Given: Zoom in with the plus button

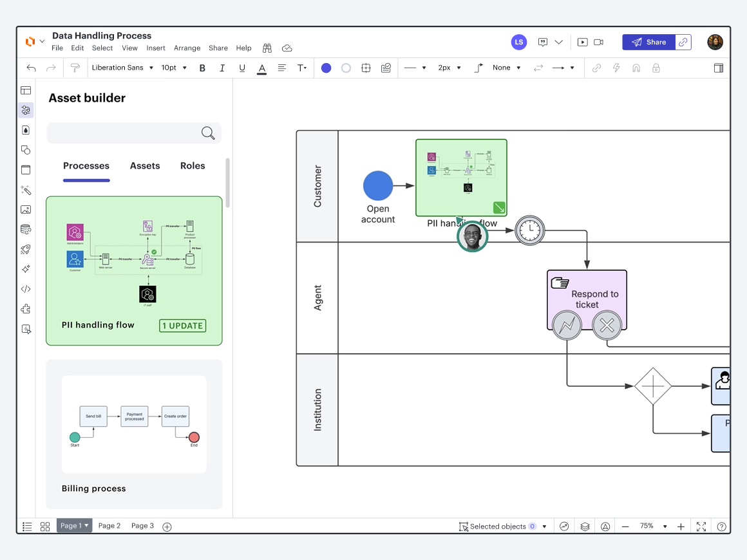Looking at the screenshot, I should (681, 527).
